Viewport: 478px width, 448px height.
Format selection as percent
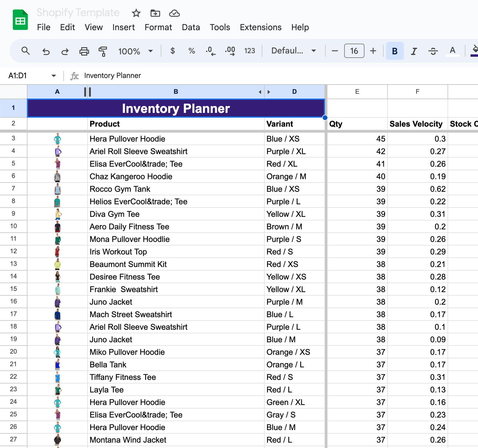click(x=191, y=51)
